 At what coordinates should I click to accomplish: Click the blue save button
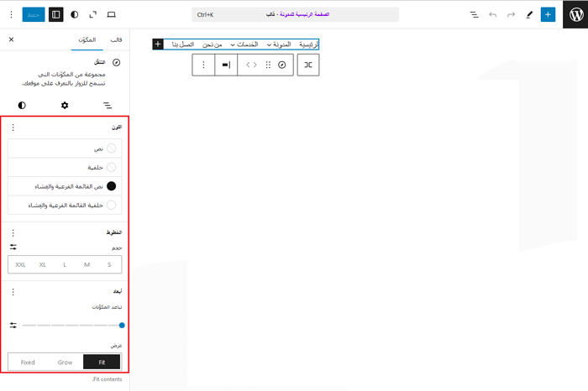click(33, 14)
